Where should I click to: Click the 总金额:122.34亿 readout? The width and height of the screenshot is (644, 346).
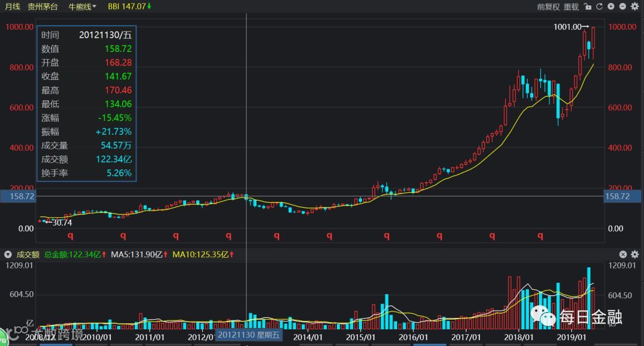pos(75,254)
